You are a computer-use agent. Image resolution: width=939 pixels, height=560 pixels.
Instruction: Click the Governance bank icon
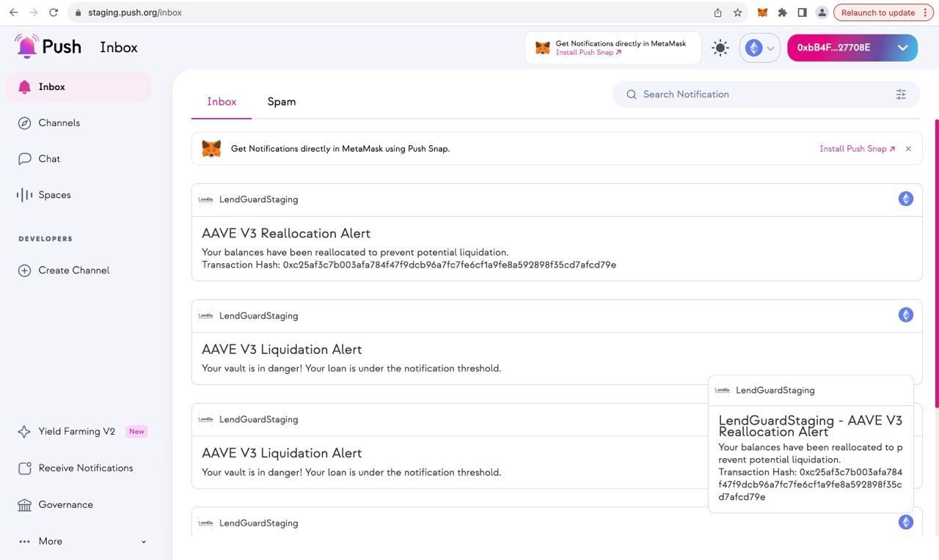[x=25, y=505]
